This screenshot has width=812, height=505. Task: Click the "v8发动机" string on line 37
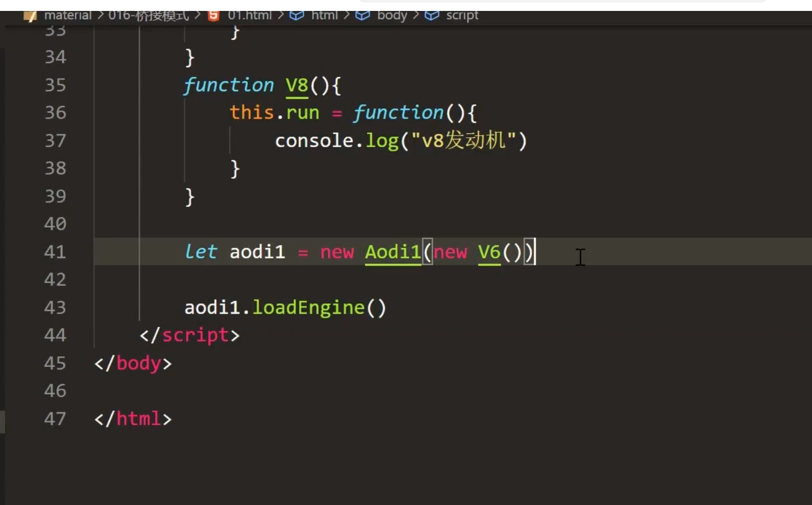coord(463,140)
